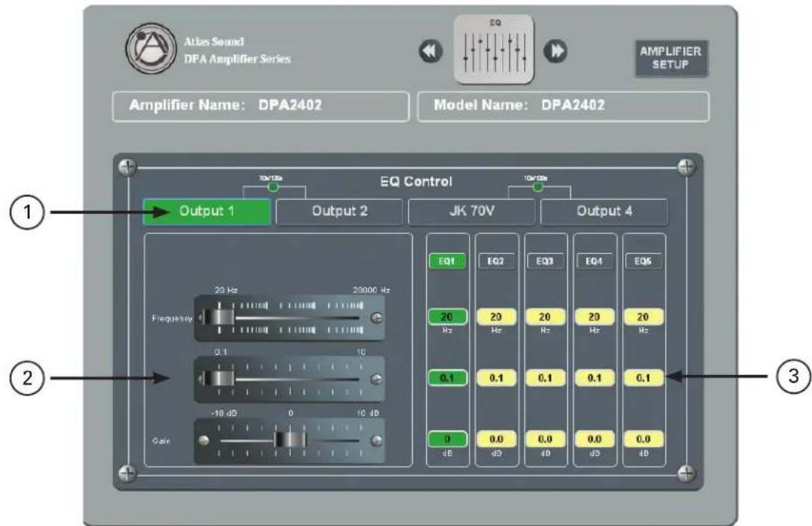This screenshot has height=526, width=812.
Task: Click the EQ4 gain field showing 0.0 dB
Action: 594,439
